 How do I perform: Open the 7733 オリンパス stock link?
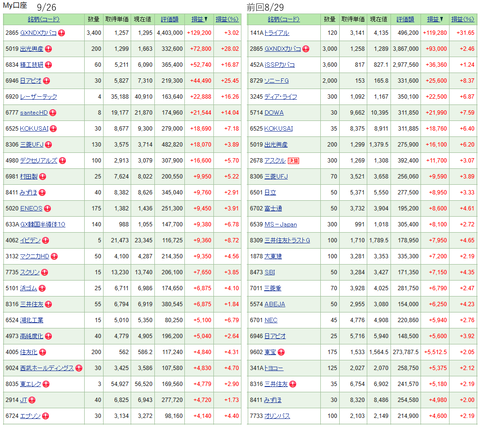point(277,416)
